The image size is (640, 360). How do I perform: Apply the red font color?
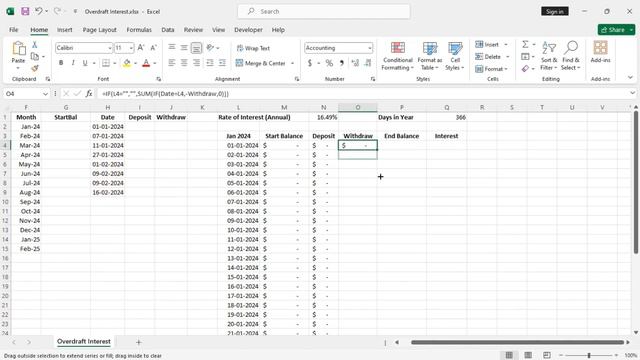coord(146,63)
